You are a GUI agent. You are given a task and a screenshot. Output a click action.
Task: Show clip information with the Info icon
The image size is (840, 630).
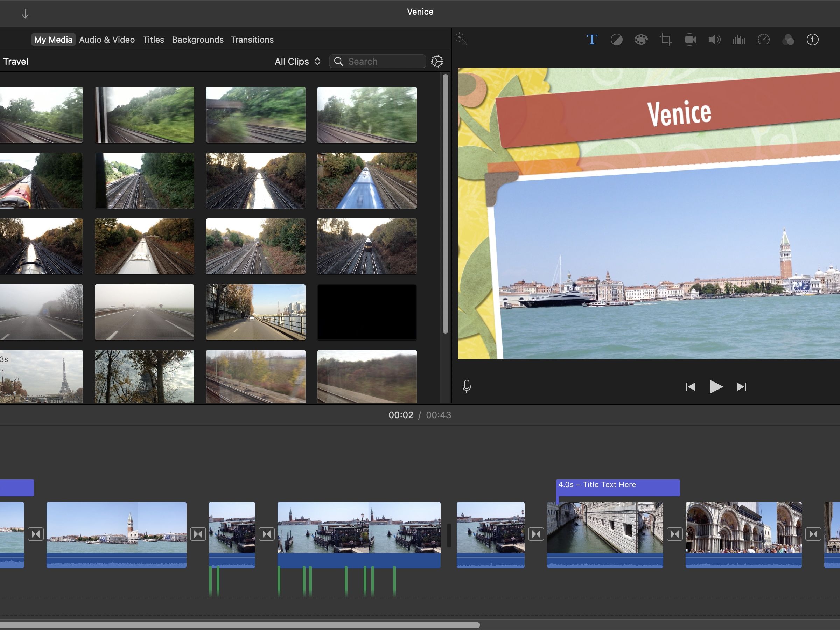[x=812, y=40]
